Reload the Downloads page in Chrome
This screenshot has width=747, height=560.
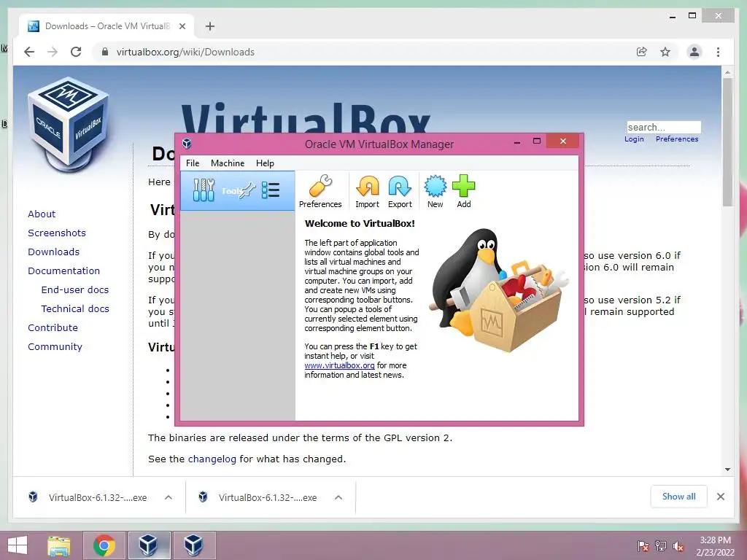pos(76,52)
